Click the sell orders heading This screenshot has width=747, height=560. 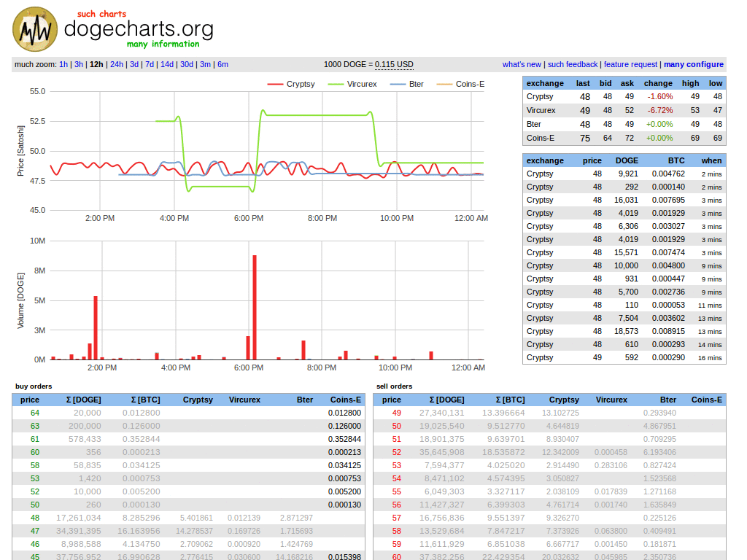(394, 386)
